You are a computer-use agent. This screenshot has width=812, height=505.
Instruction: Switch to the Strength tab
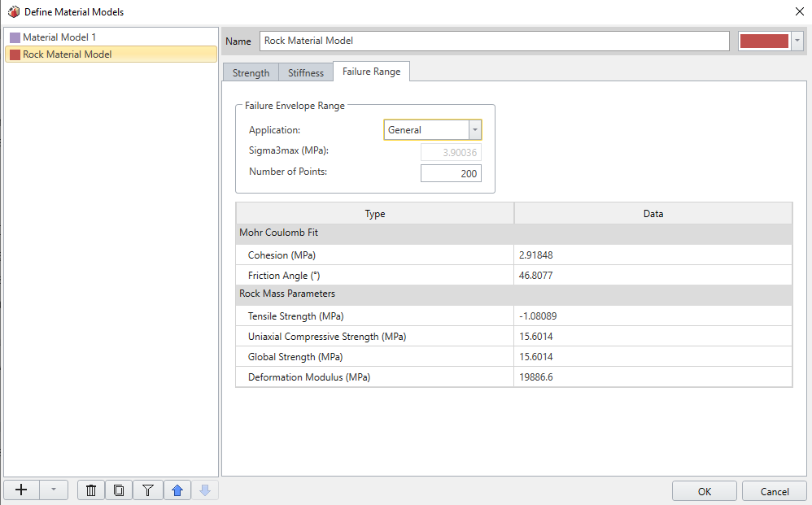click(251, 72)
